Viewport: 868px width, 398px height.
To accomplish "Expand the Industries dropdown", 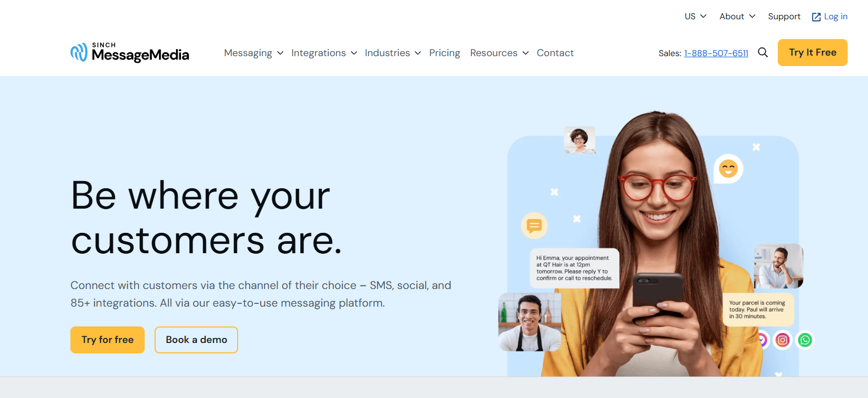I will pyautogui.click(x=393, y=53).
